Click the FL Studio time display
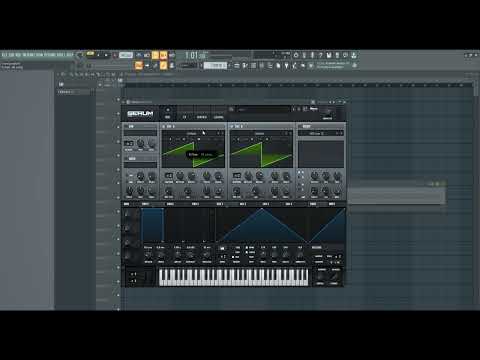Viewport: 480px width, 360px height. coord(195,55)
